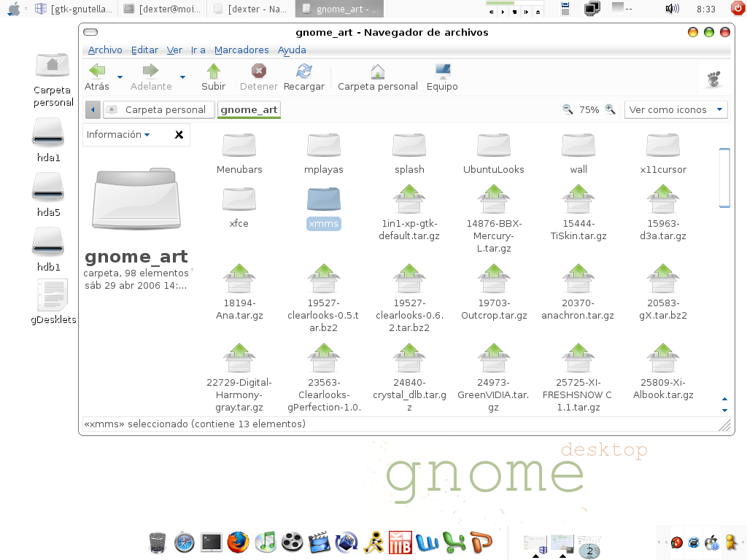The width and height of the screenshot is (747, 560).
Task: Launch the terminal from the dock
Action: (x=211, y=542)
